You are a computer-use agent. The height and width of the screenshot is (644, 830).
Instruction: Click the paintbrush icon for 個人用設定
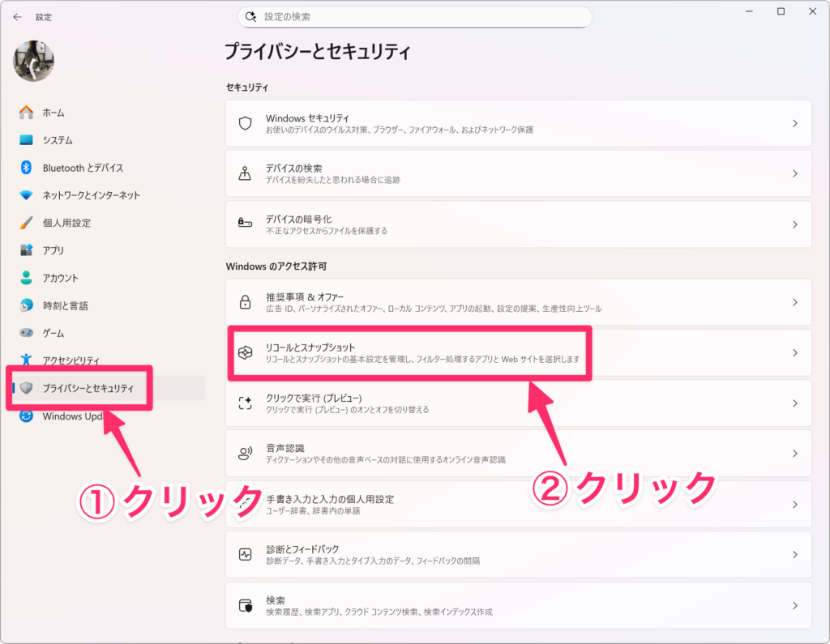pos(26,222)
